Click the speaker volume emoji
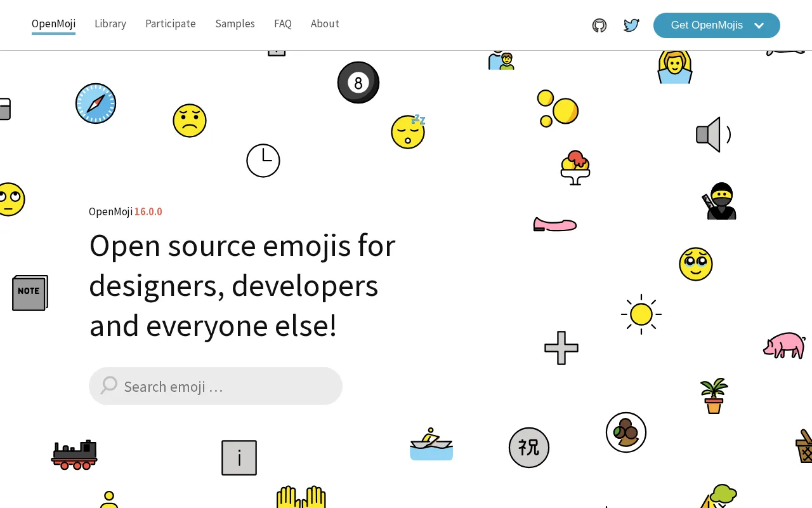The width and height of the screenshot is (812, 508). (x=714, y=135)
